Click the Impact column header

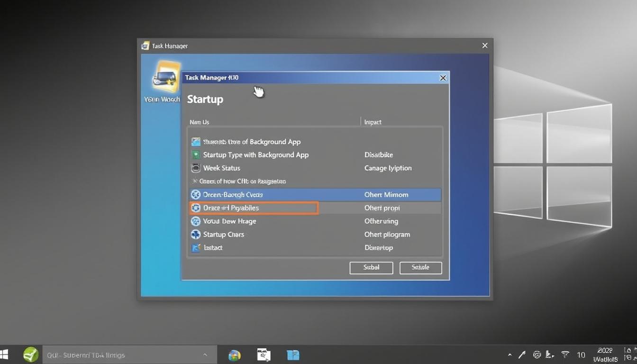point(373,122)
